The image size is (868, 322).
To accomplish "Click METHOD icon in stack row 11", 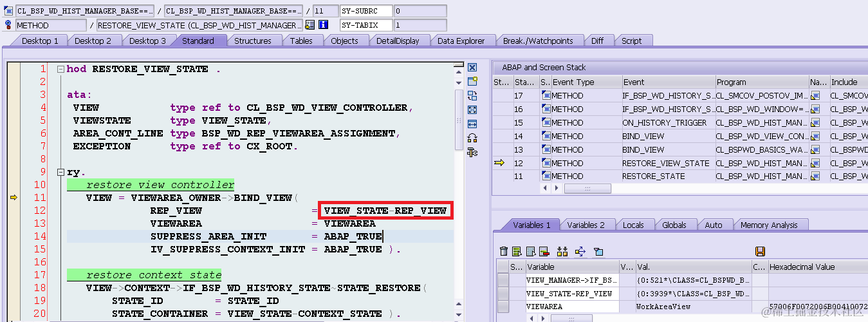I will pyautogui.click(x=546, y=176).
